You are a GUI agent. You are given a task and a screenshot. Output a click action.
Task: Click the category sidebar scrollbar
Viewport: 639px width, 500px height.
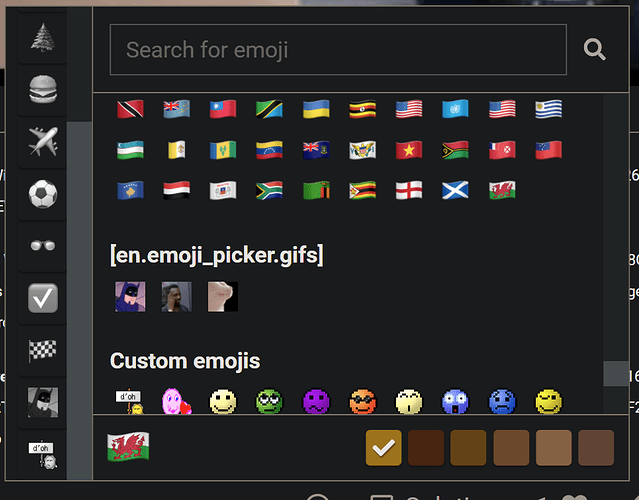[x=79, y=301]
